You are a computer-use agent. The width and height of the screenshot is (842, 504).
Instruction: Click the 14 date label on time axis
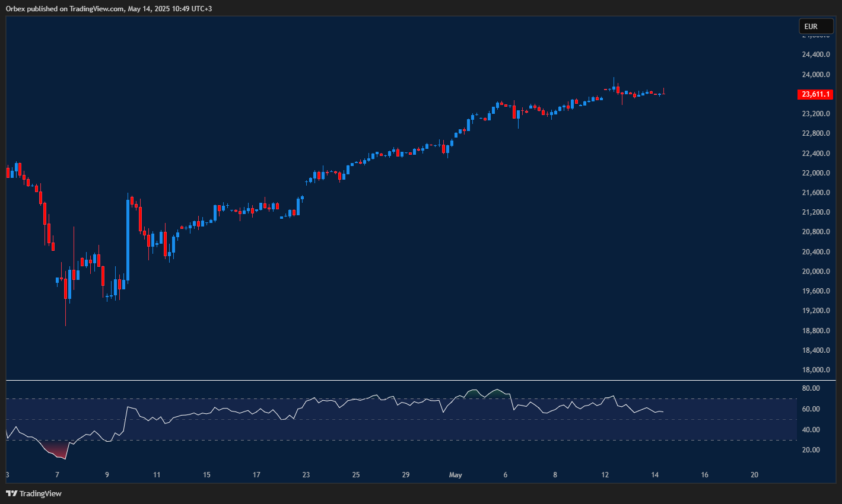coord(654,475)
